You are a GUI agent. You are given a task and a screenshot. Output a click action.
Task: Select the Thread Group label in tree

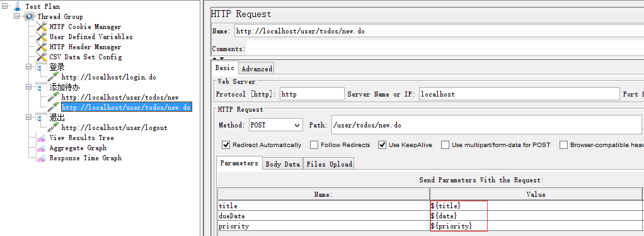[60, 16]
